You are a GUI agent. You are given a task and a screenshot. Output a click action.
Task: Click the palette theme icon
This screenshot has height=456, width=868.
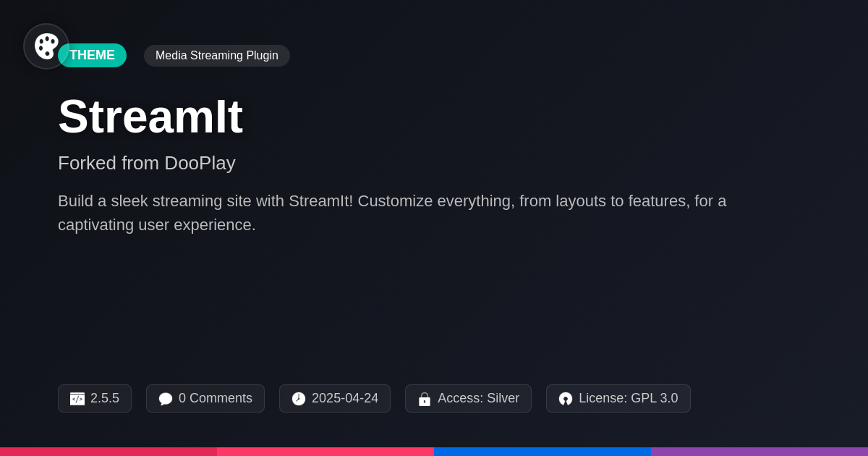[46, 46]
